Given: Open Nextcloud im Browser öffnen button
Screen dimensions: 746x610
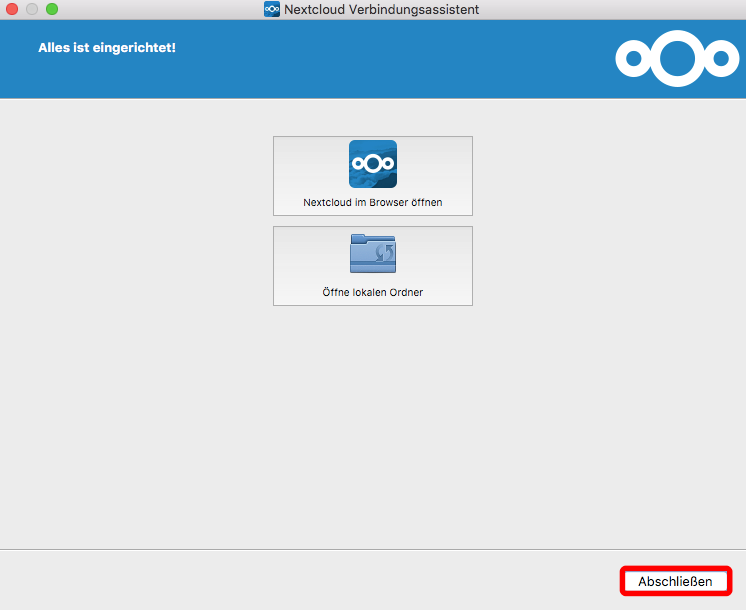Looking at the screenshot, I should (x=373, y=176).
